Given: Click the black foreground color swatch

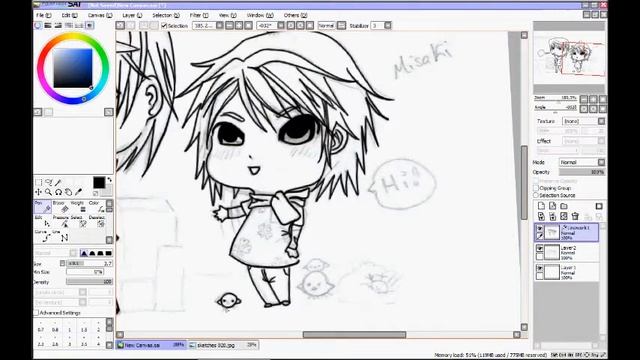Looking at the screenshot, I should coord(99,182).
